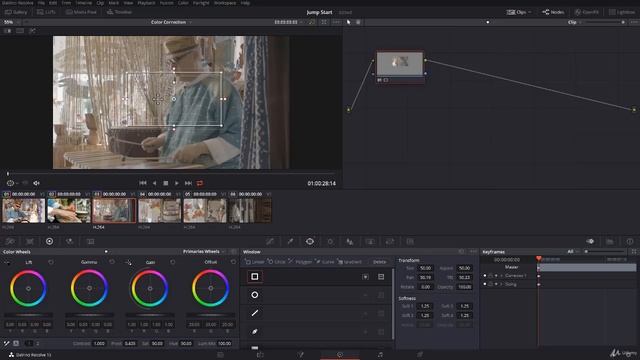Open the Keyframes palette icon
The height and width of the screenshot is (360, 640).
[x=590, y=242]
